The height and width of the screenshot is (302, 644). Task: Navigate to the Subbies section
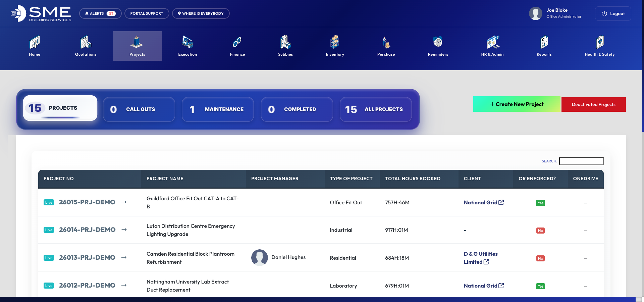[285, 46]
